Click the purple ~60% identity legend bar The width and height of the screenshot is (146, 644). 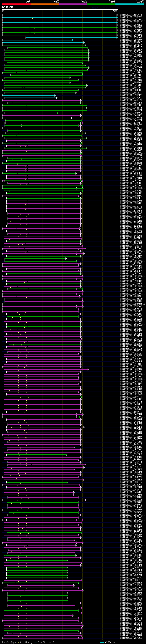[73, 4]
